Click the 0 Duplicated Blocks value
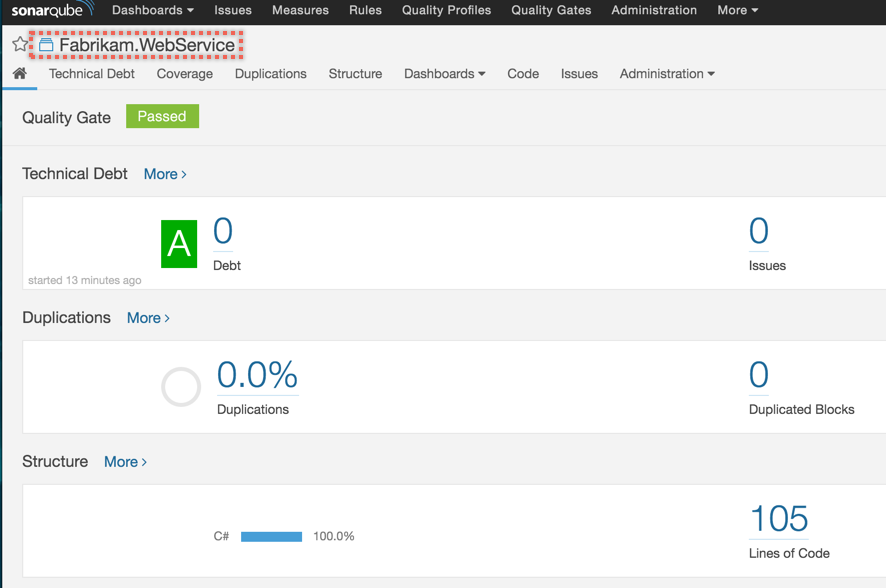The height and width of the screenshot is (588, 886). pyautogui.click(x=758, y=375)
